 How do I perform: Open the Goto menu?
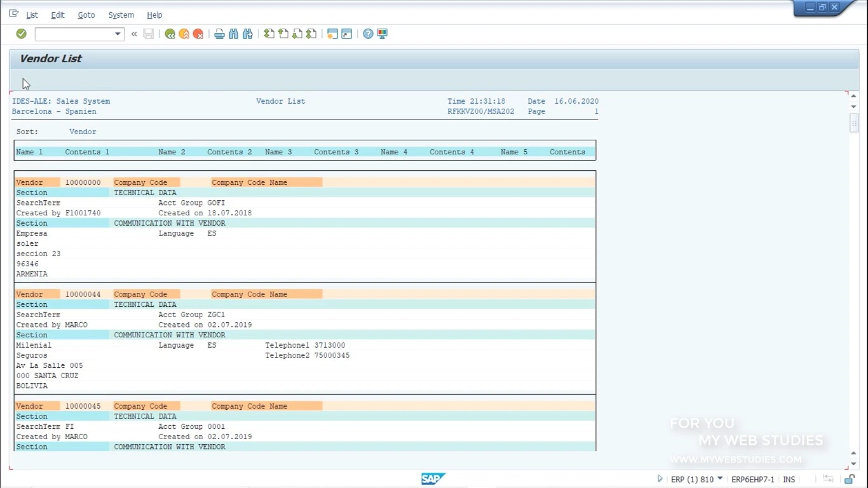tap(86, 15)
